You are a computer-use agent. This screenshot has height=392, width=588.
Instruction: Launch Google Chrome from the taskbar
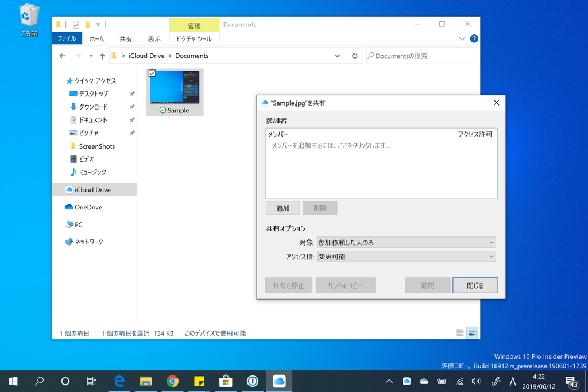172,381
